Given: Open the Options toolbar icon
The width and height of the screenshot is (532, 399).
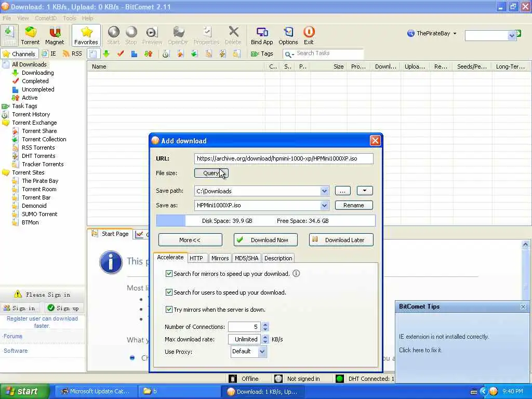Looking at the screenshot, I should pos(288,35).
